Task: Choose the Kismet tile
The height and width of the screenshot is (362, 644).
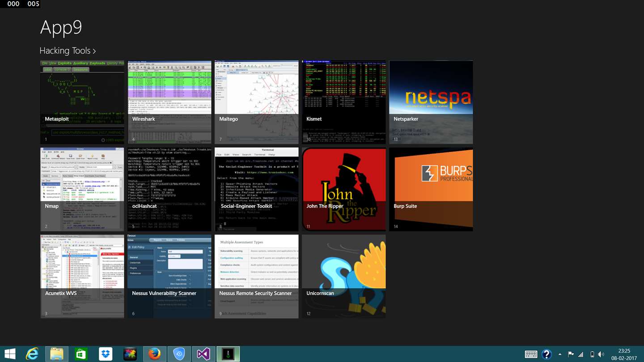Action: tap(344, 102)
